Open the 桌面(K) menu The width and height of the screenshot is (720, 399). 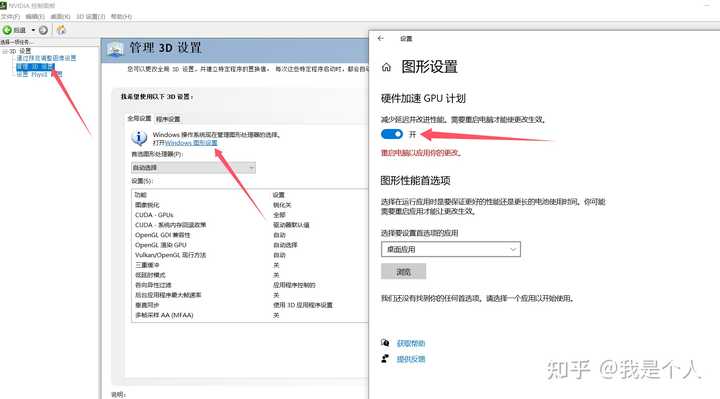(60, 17)
